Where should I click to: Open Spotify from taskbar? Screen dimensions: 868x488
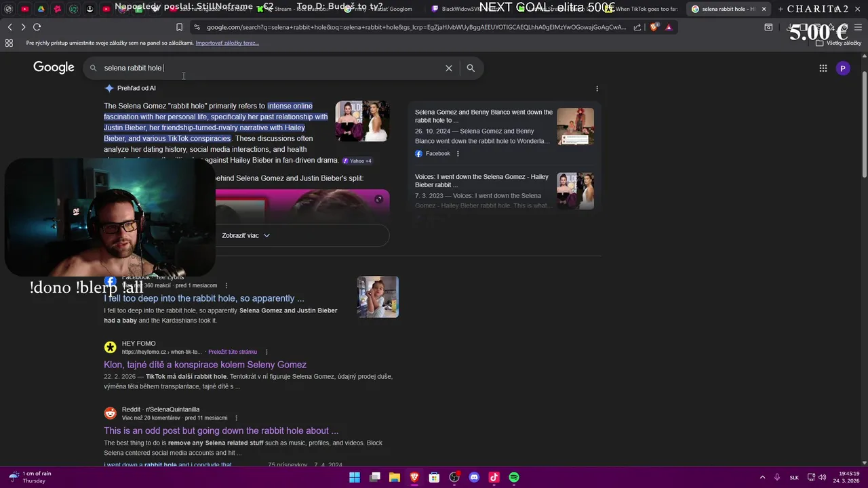pos(514,477)
